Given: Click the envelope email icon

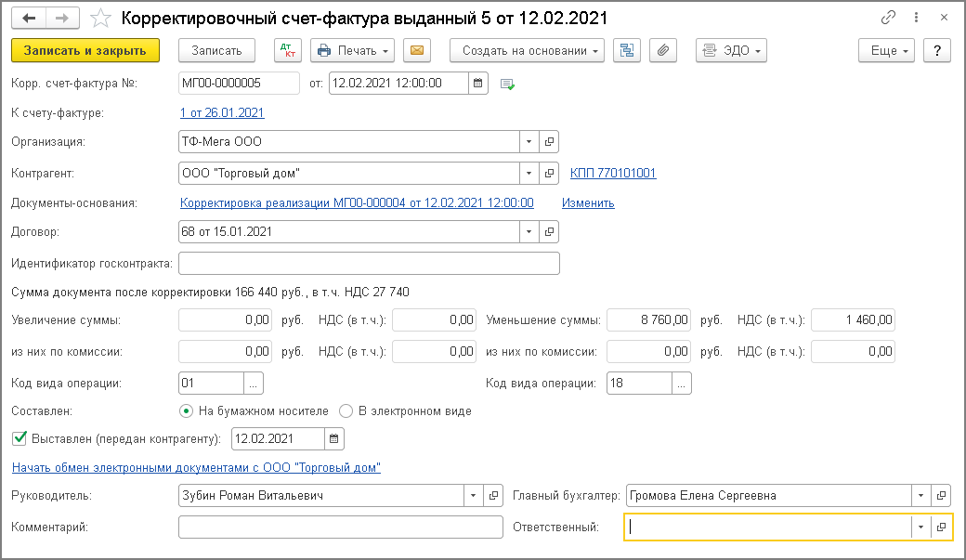Looking at the screenshot, I should click(416, 50).
